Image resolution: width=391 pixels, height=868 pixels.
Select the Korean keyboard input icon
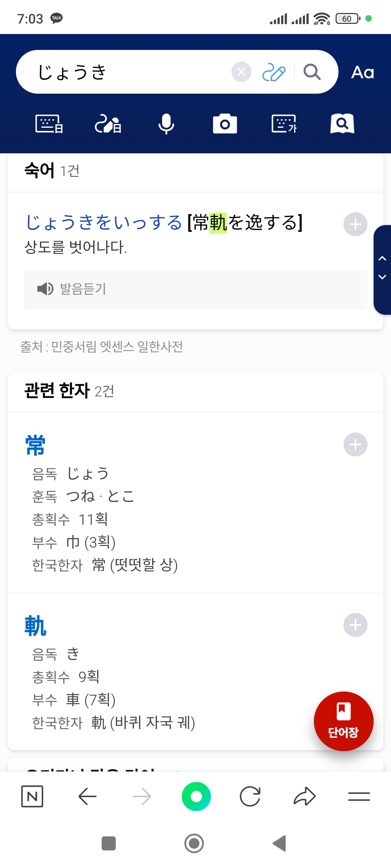284,124
